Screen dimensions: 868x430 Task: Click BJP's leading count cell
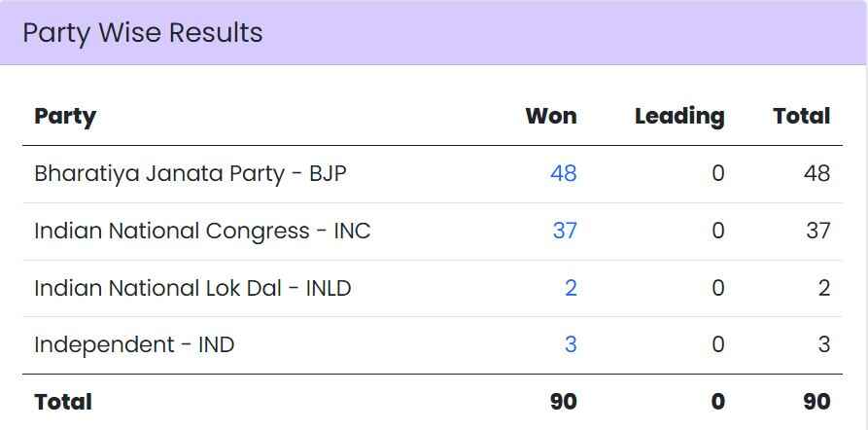tap(718, 173)
